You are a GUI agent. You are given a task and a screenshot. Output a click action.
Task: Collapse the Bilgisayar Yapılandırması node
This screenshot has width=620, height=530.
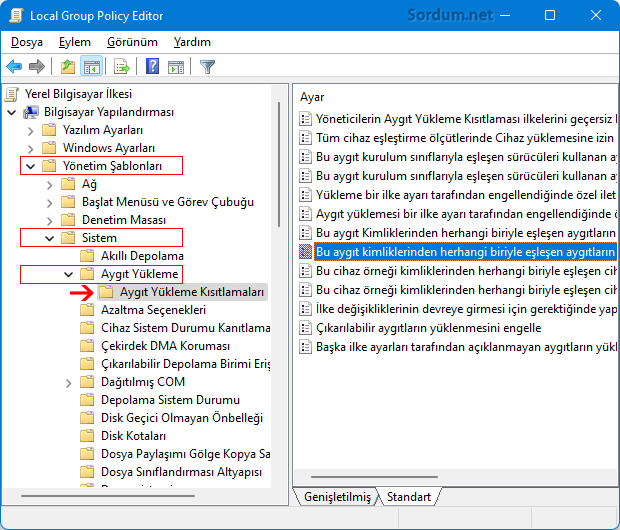(x=12, y=112)
